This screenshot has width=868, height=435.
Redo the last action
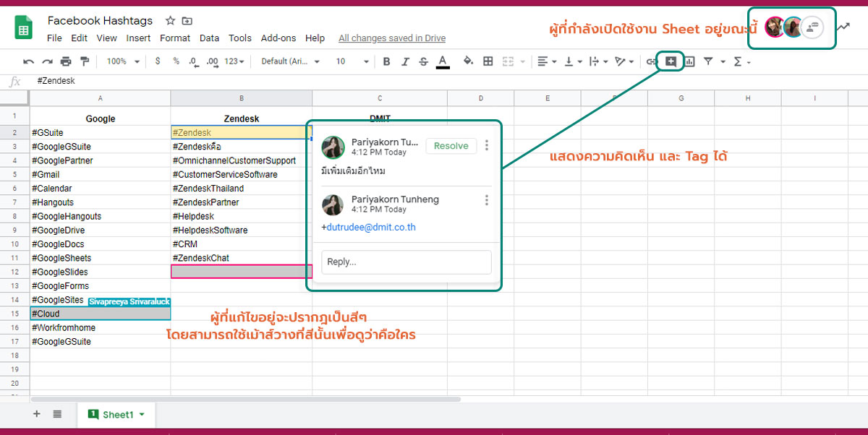click(x=47, y=61)
